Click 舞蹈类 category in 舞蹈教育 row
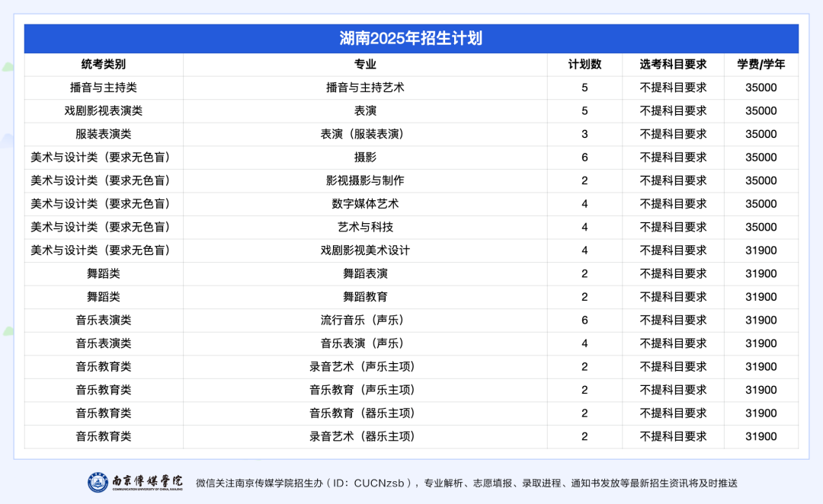The width and height of the screenshot is (823, 504). [104, 297]
